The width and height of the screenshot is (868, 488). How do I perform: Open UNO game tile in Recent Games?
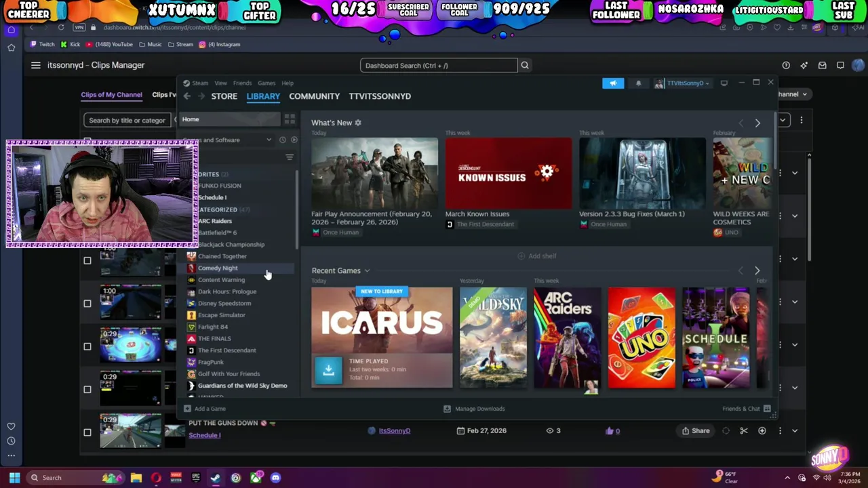click(642, 338)
